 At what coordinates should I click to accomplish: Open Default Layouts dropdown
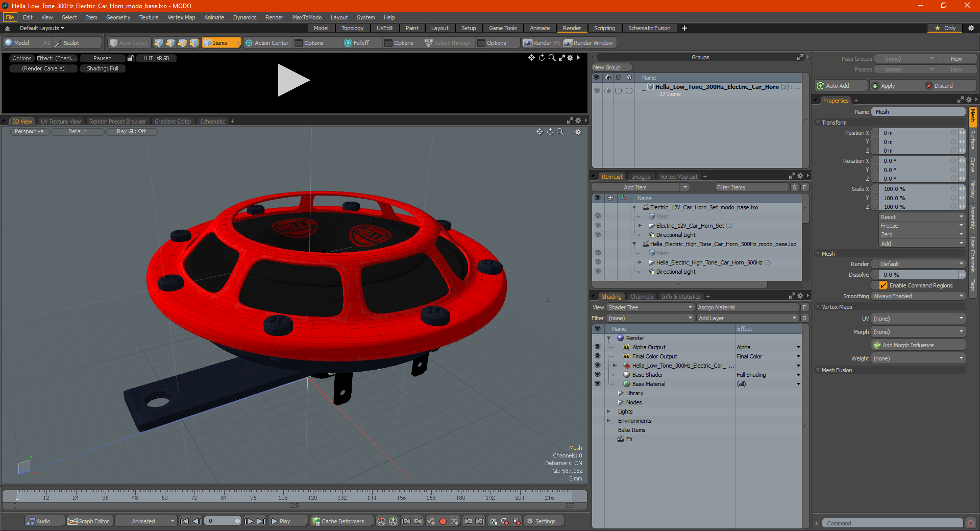point(42,28)
